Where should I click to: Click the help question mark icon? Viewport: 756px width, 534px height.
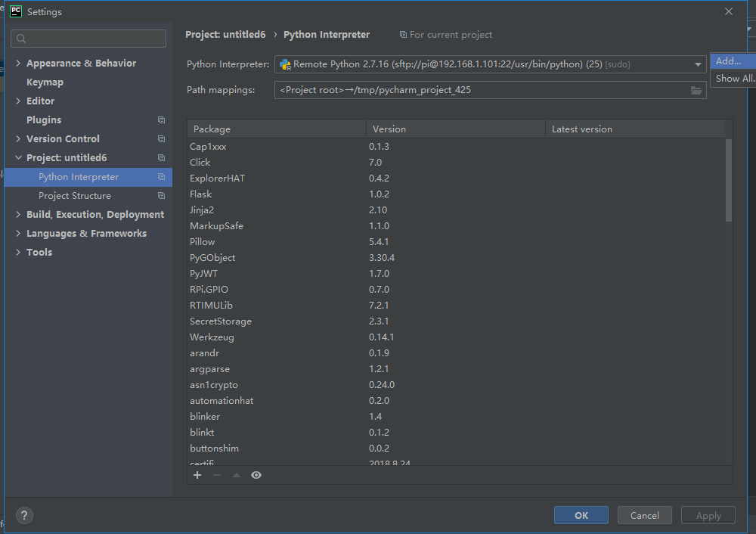23,515
